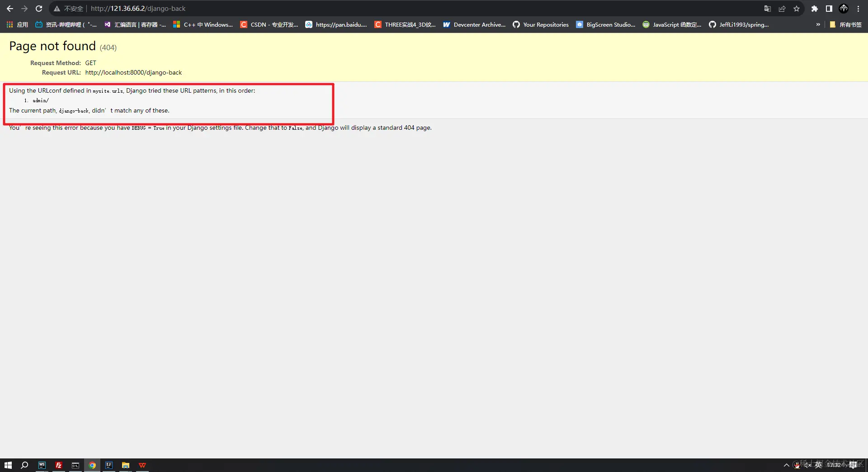Click the admin/ URL pattern entry
This screenshot has height=472, width=868.
point(41,100)
